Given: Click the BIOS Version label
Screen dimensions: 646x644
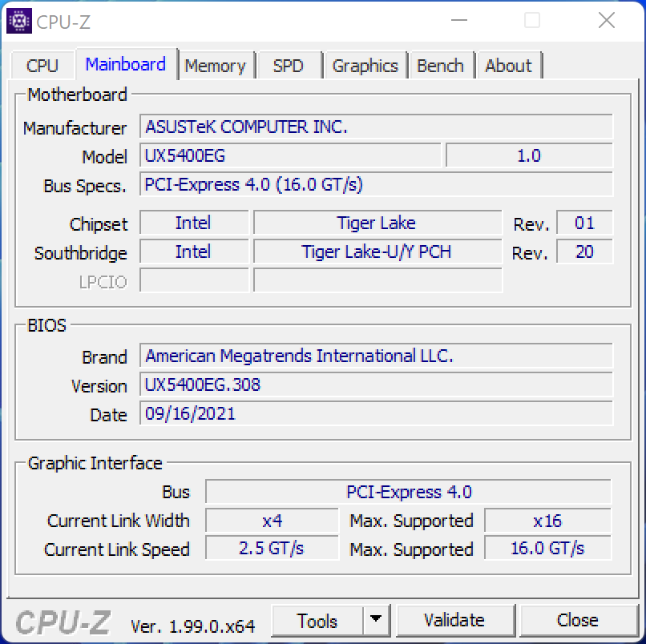Looking at the screenshot, I should pyautogui.click(x=99, y=386).
